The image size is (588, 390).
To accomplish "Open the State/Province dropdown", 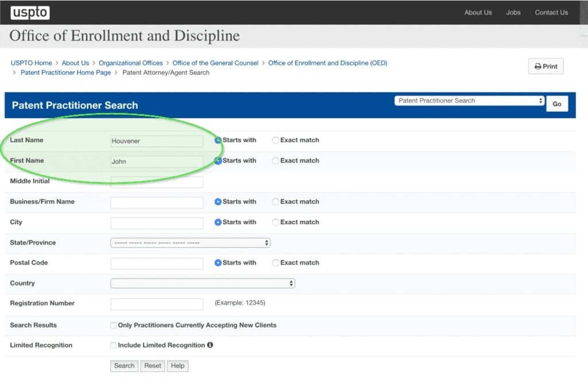I will point(191,243).
